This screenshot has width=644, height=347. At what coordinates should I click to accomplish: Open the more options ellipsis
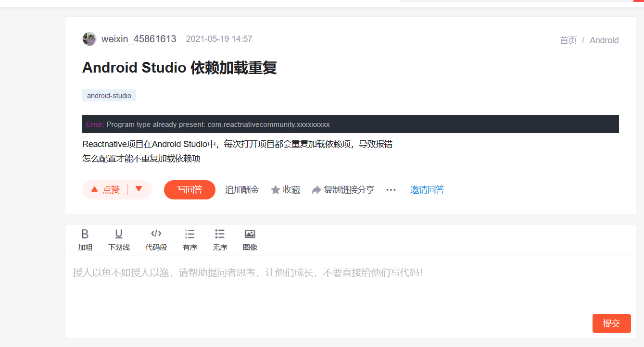[x=391, y=190]
